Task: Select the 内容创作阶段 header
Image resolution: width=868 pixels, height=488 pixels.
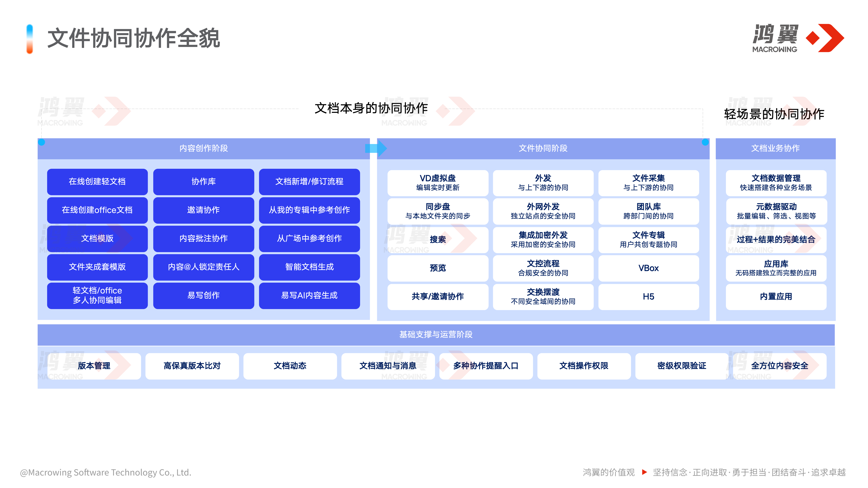Action: [x=203, y=148]
